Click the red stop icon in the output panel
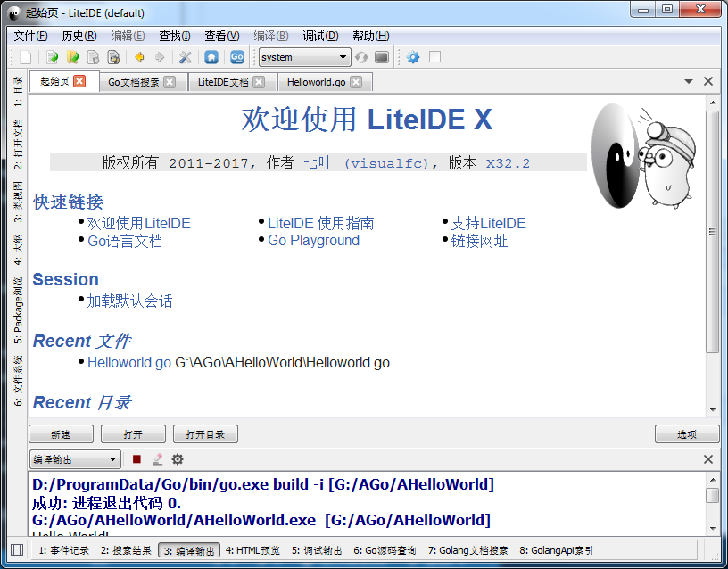The width and height of the screenshot is (728, 569). tap(136, 459)
